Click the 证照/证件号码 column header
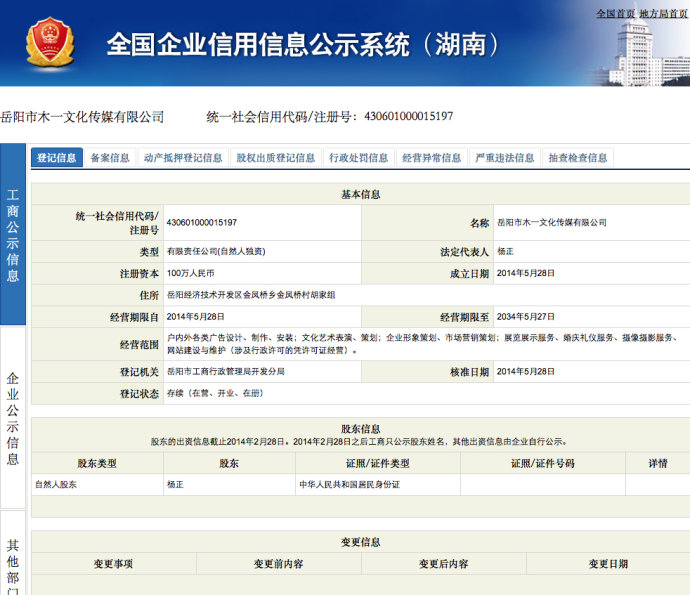The width and height of the screenshot is (690, 595). coord(543,463)
